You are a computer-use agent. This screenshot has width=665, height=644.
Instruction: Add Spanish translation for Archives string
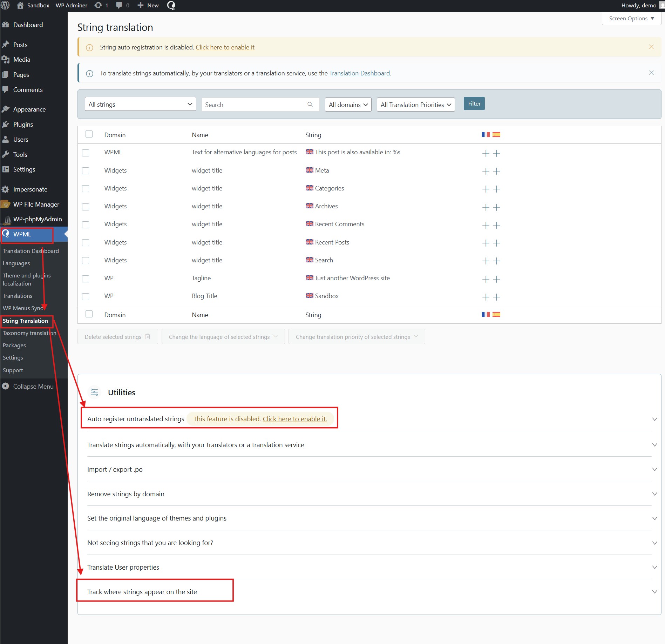pos(496,207)
